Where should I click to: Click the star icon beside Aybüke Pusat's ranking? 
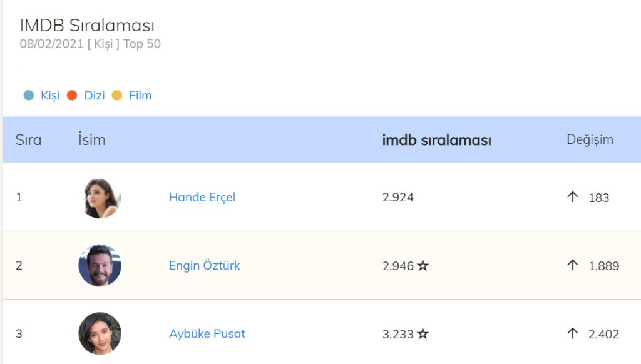(x=423, y=334)
